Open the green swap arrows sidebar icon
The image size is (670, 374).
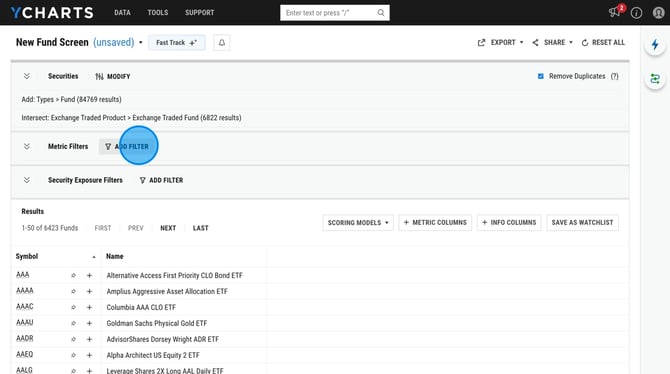pos(655,79)
